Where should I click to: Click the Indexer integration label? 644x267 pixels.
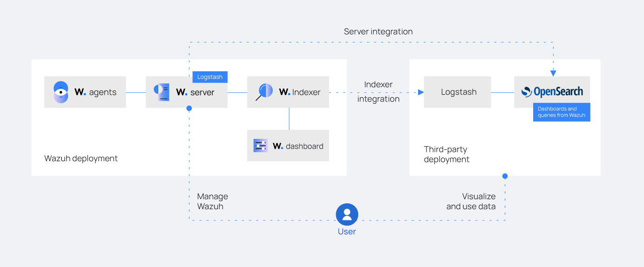[378, 92]
